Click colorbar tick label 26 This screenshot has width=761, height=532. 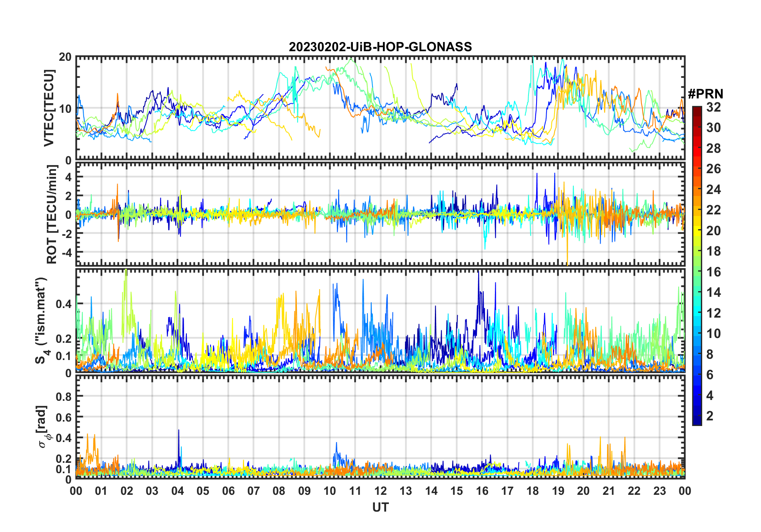click(x=713, y=169)
